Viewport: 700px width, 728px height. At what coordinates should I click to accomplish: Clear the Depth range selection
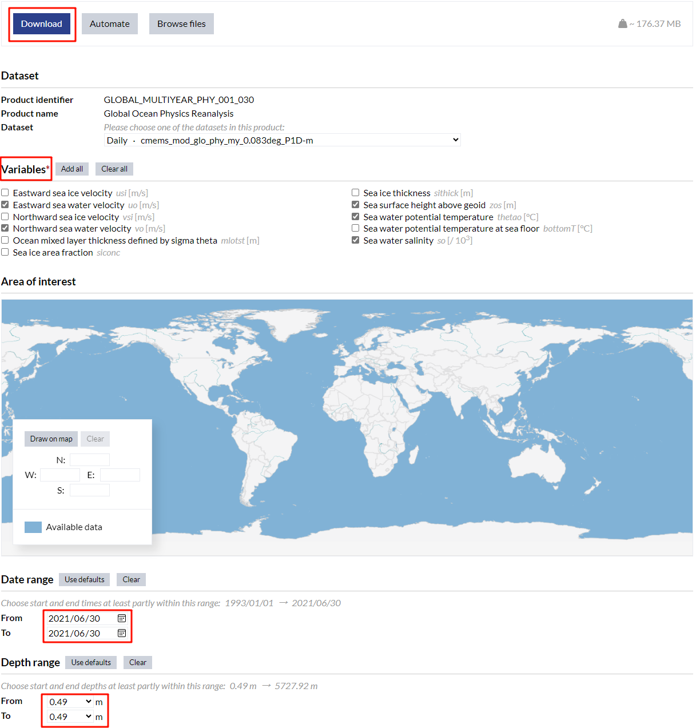138,663
